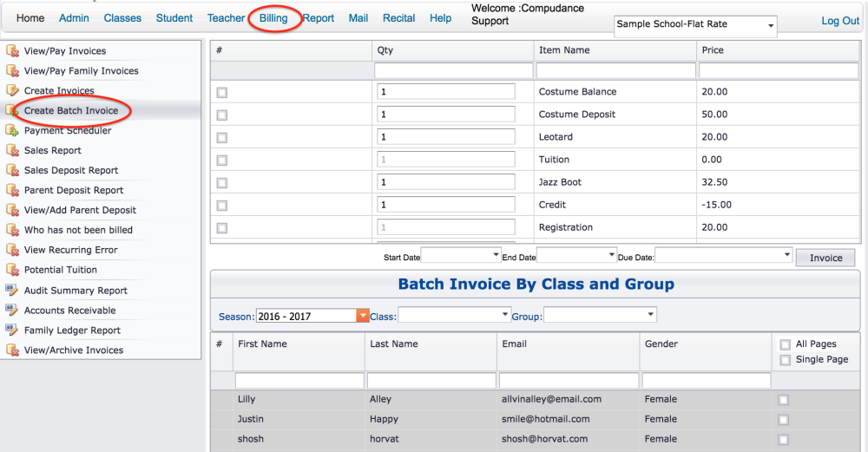Check the Registration item checkbox
Image resolution: width=868 pixels, height=452 pixels.
pyautogui.click(x=222, y=228)
